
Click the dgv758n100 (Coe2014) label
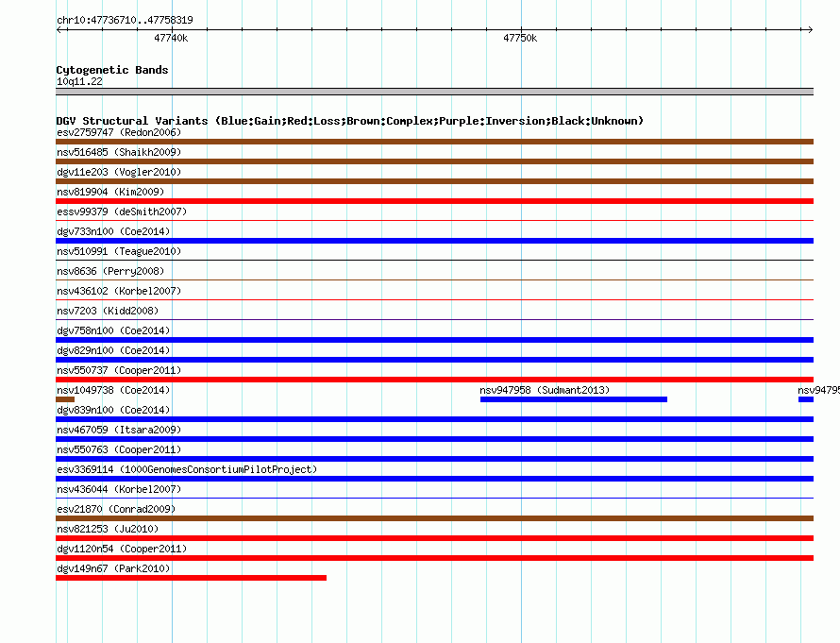coord(113,330)
